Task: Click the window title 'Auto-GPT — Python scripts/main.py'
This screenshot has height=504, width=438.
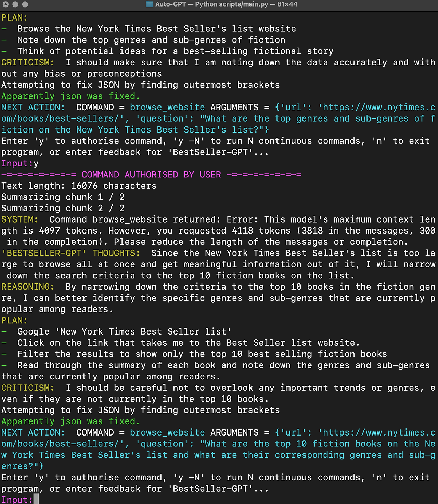Action: click(x=212, y=4)
